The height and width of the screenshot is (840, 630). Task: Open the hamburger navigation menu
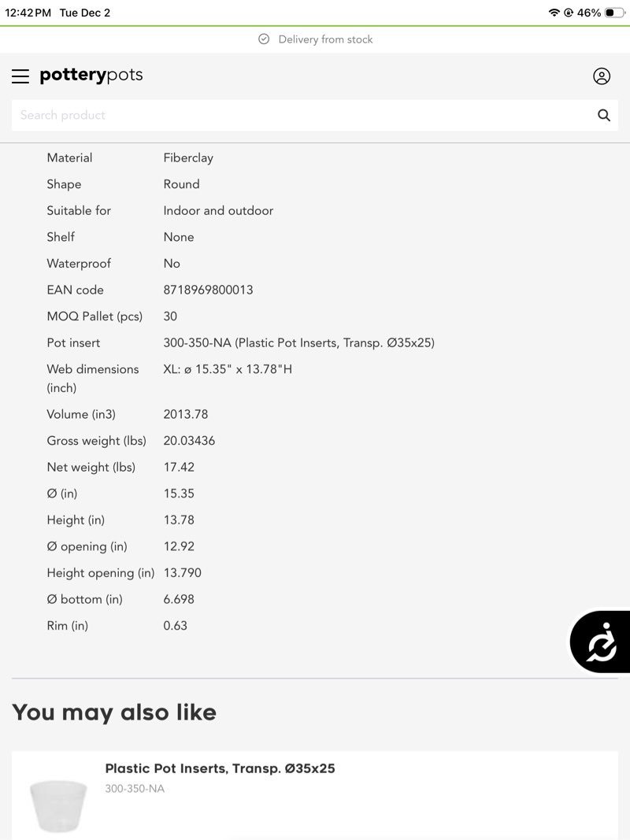pyautogui.click(x=20, y=76)
